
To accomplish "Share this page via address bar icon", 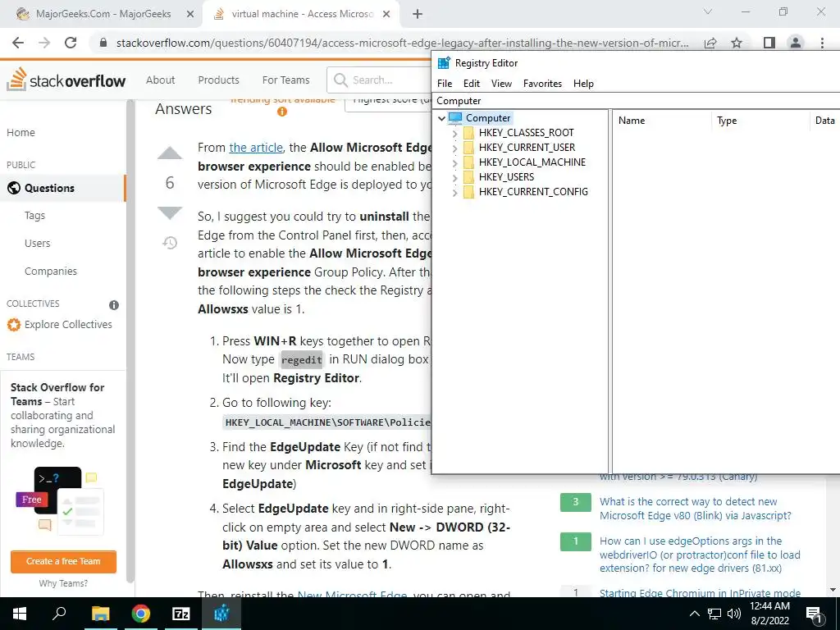I will pos(710,43).
